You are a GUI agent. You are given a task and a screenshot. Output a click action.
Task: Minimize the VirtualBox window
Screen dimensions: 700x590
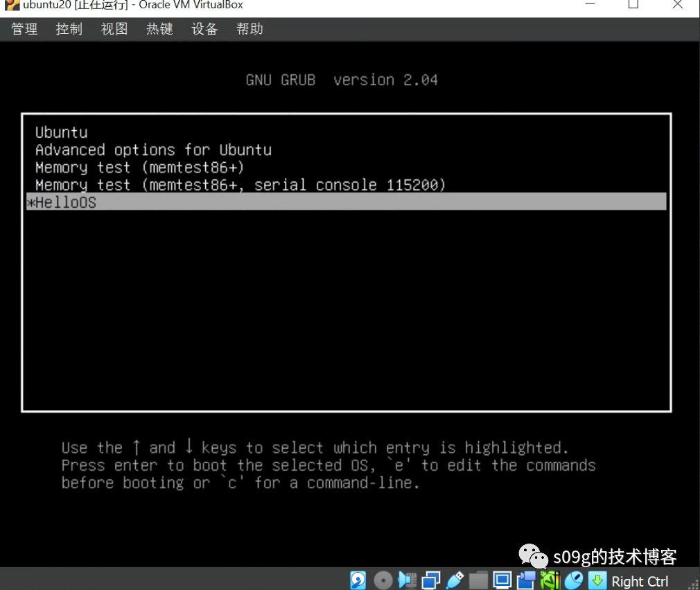[590, 4]
